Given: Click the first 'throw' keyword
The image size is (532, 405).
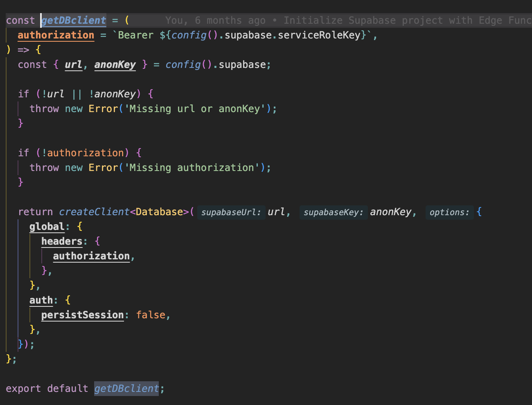Looking at the screenshot, I should point(44,109).
